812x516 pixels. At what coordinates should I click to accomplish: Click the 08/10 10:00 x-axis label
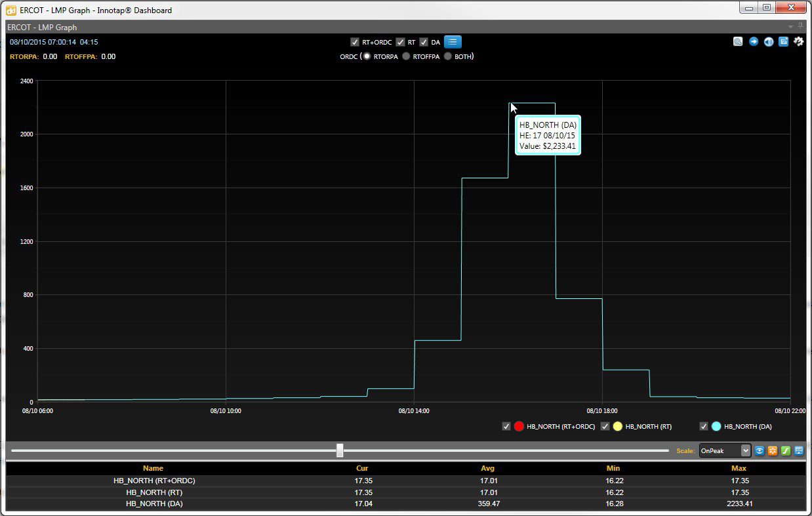[226, 411]
